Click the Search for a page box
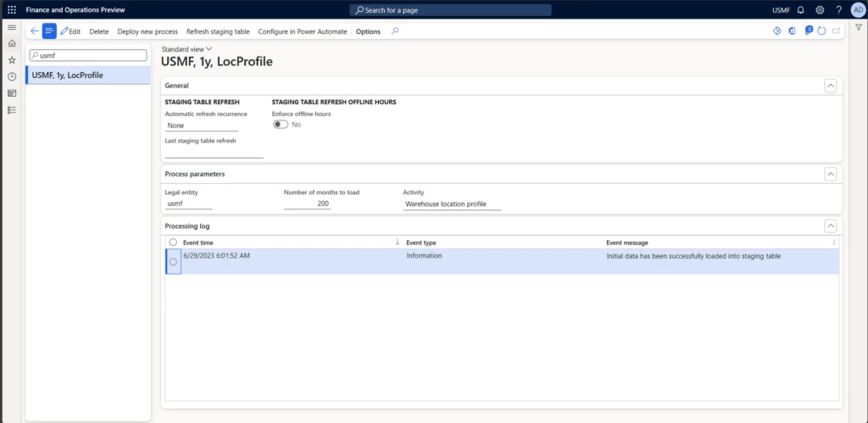Image resolution: width=868 pixels, height=423 pixels. 451,10
